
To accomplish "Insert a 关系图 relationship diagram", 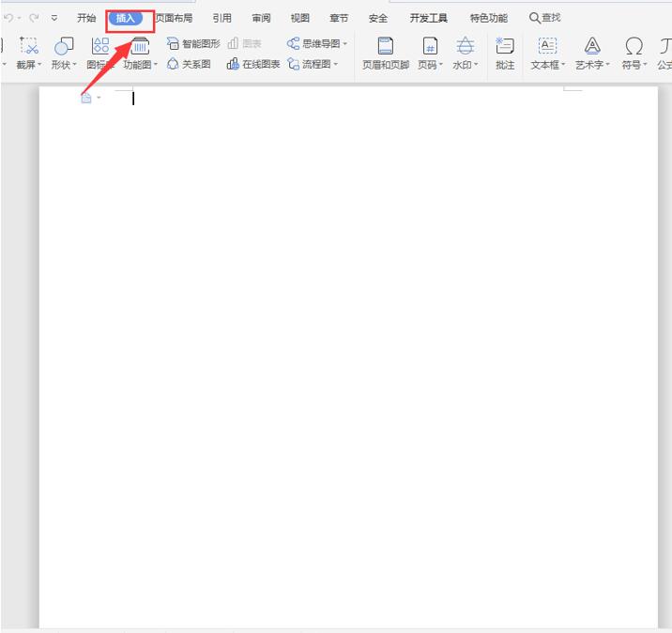I will (189, 64).
